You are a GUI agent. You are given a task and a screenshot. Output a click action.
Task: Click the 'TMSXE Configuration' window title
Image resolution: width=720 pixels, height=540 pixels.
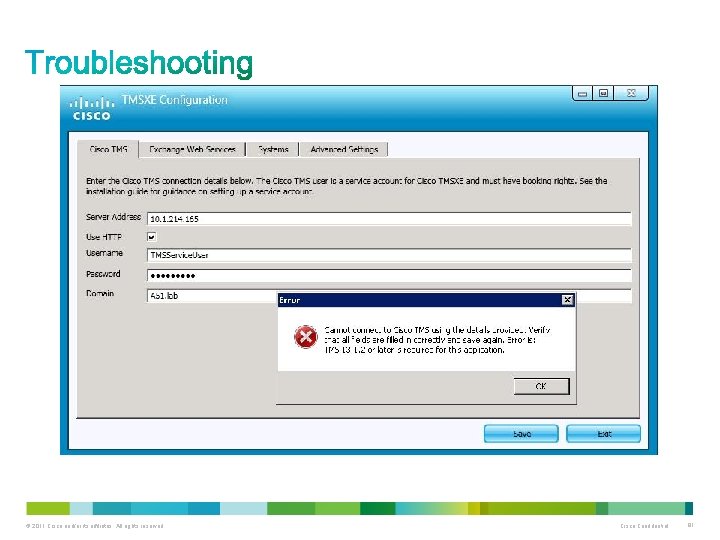(x=174, y=100)
